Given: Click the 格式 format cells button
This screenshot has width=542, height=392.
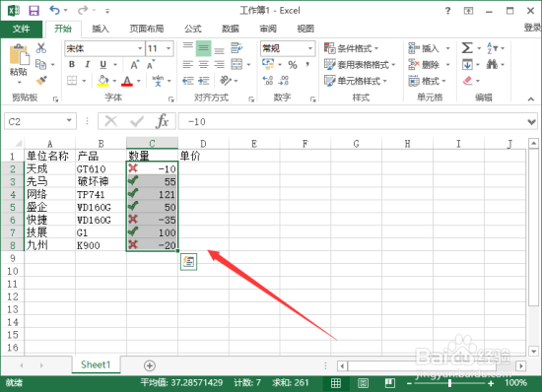Looking at the screenshot, I should click(428, 81).
